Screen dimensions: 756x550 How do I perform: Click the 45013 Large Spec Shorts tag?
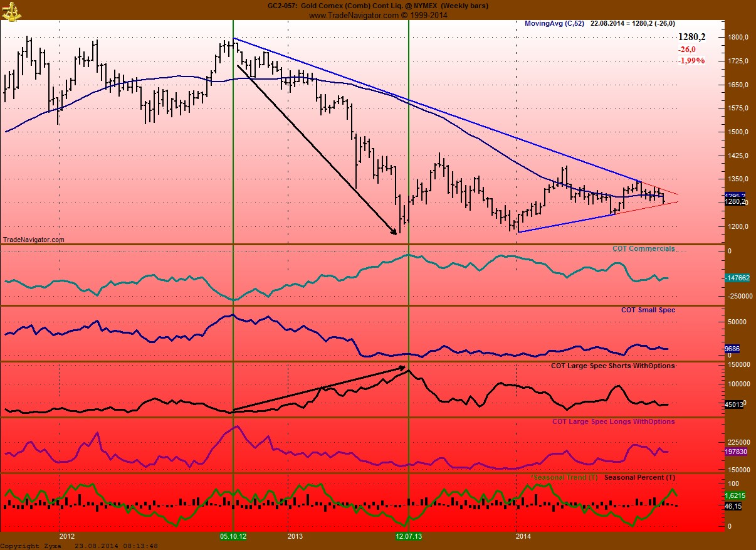coord(733,405)
